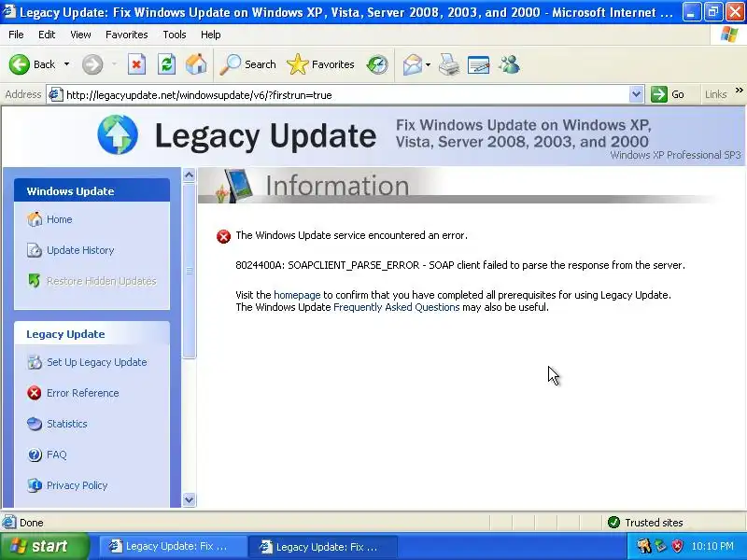Viewport: 747px width, 560px height.
Task: Open the File menu
Action: [16, 35]
